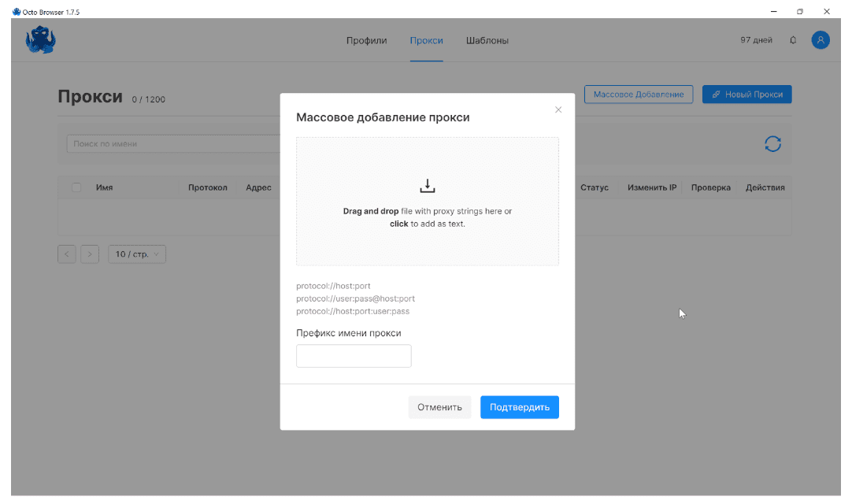This screenshot has height=504, width=852.
Task: Click the download icon in drop zone
Action: point(427,186)
